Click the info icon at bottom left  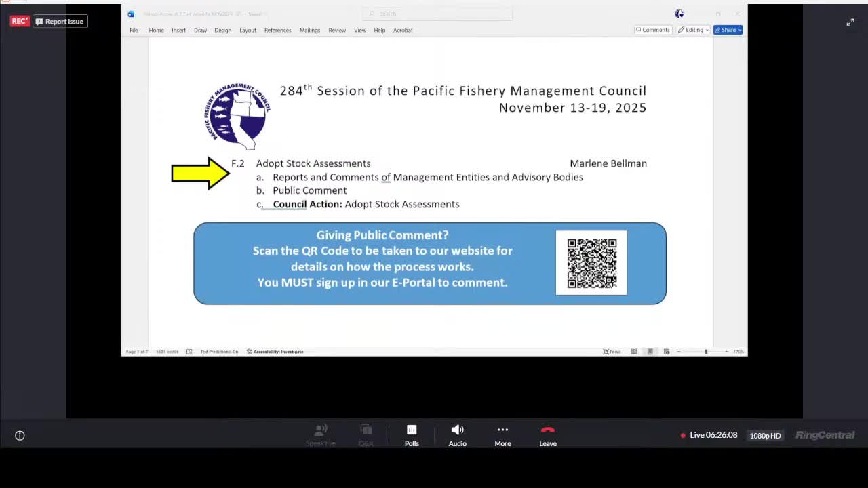pos(20,435)
